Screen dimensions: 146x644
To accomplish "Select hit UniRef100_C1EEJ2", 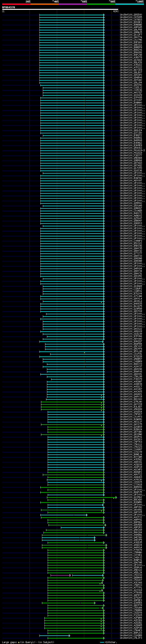I will click(x=131, y=87).
